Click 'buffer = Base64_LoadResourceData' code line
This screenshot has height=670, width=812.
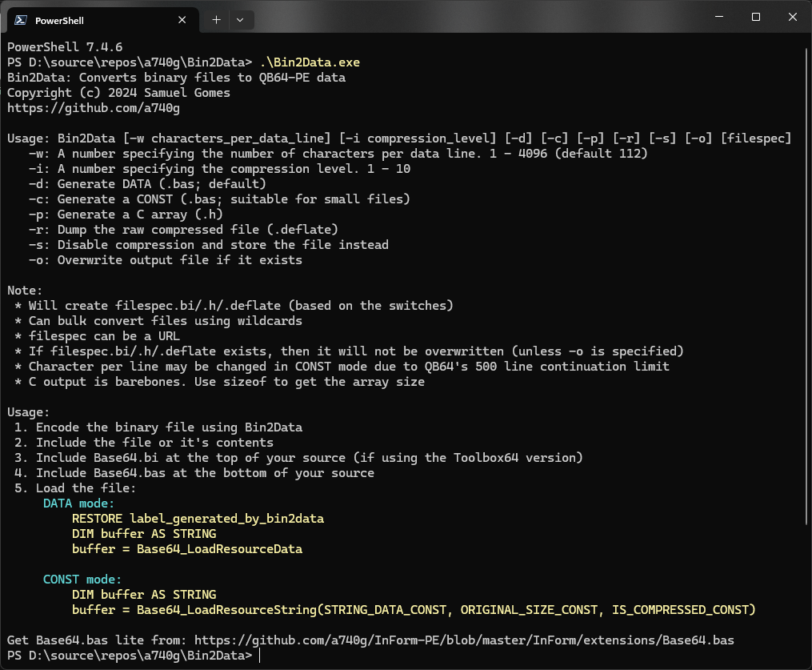click(187, 549)
